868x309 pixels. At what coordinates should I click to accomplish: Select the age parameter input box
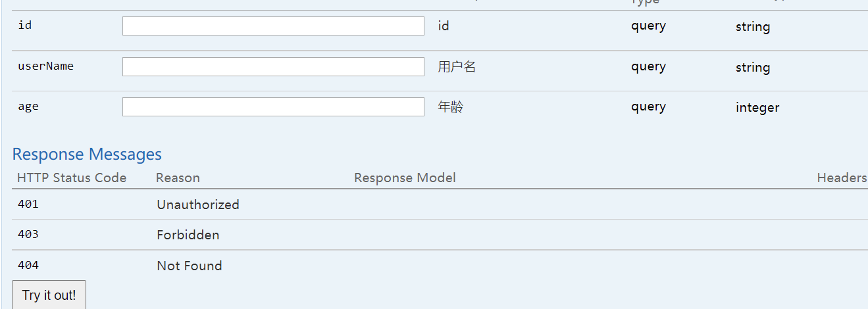point(273,107)
